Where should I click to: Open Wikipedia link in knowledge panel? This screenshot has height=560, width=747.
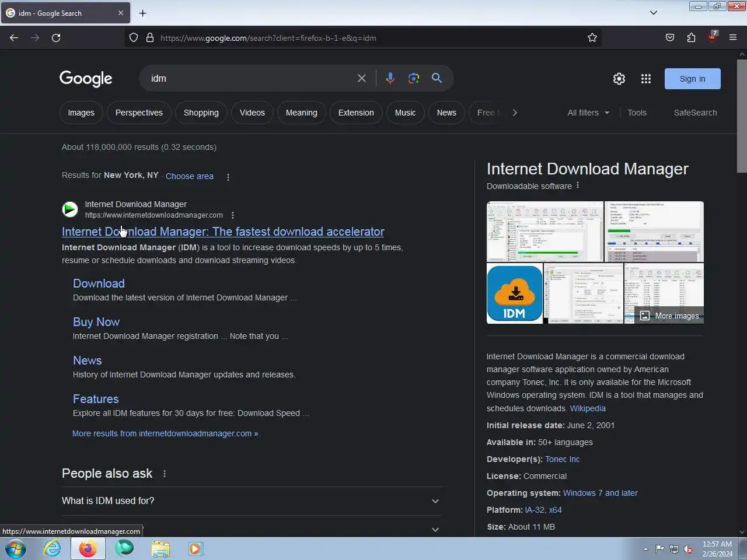tap(588, 408)
